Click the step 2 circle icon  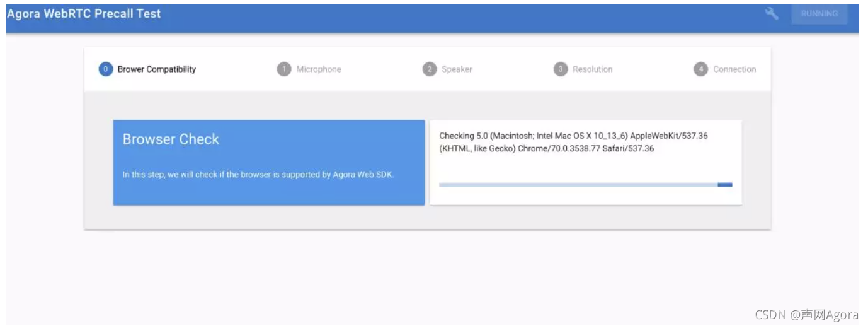(x=430, y=69)
